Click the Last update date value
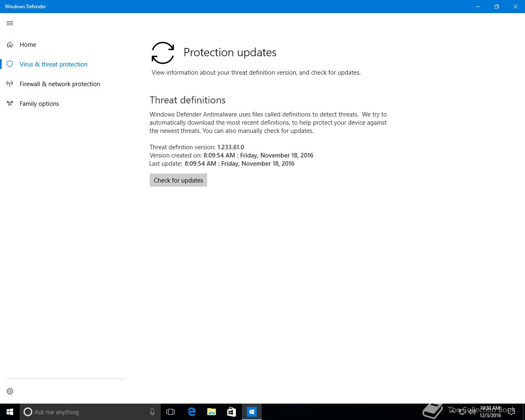 [240, 164]
